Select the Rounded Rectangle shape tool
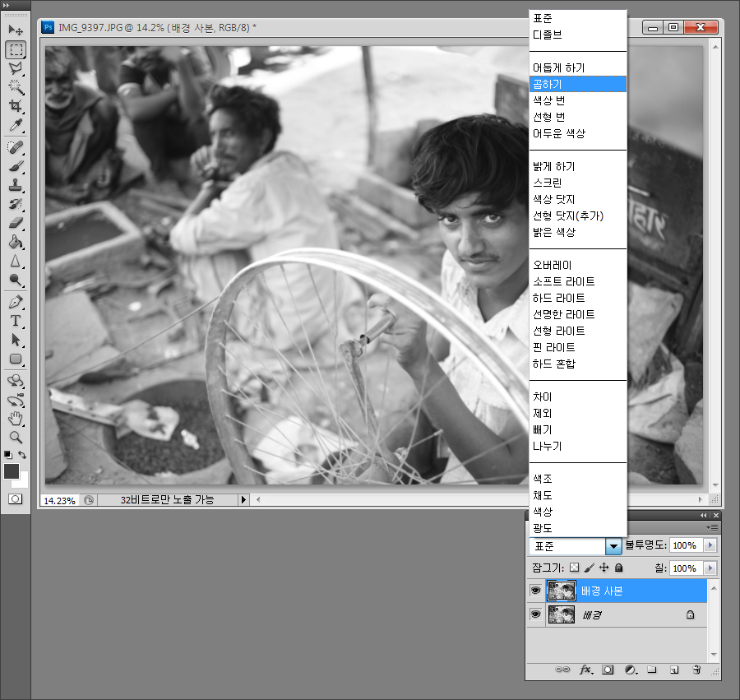The height and width of the screenshot is (700, 740). (16, 359)
